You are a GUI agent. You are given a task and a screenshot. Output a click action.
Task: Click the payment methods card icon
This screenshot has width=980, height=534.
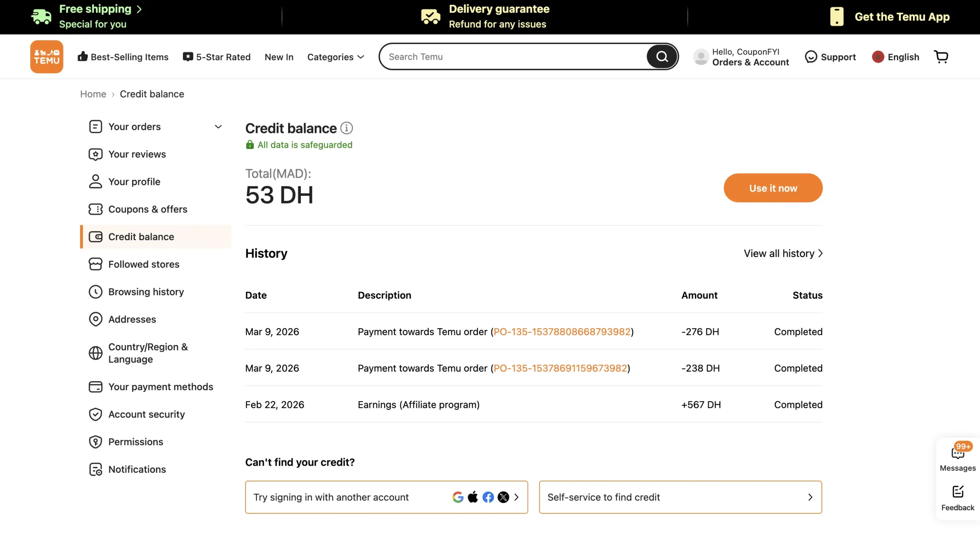[x=95, y=387]
